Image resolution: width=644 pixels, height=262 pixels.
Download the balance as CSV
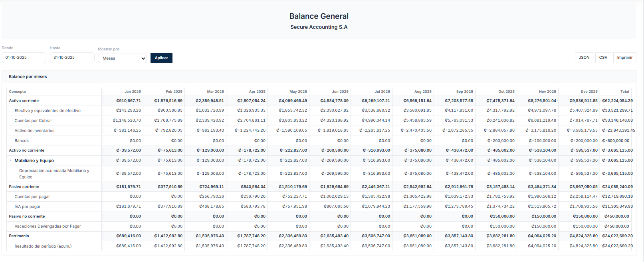(603, 58)
